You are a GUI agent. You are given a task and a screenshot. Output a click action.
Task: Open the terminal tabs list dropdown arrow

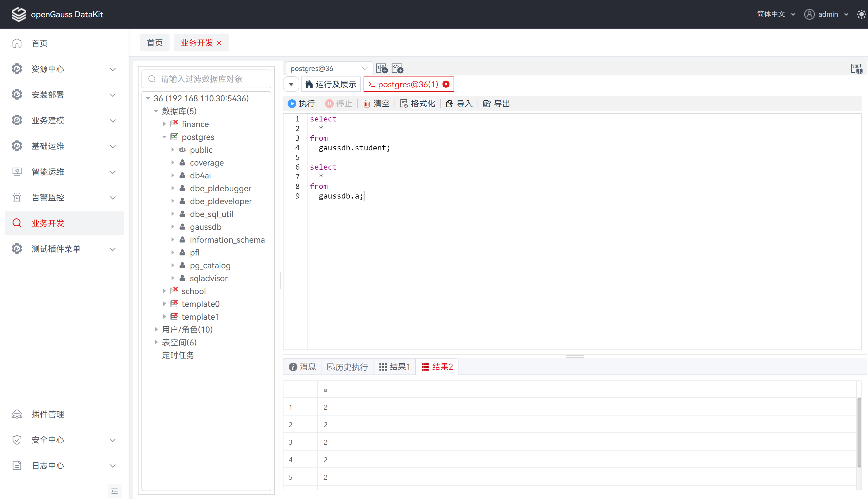[x=291, y=84]
